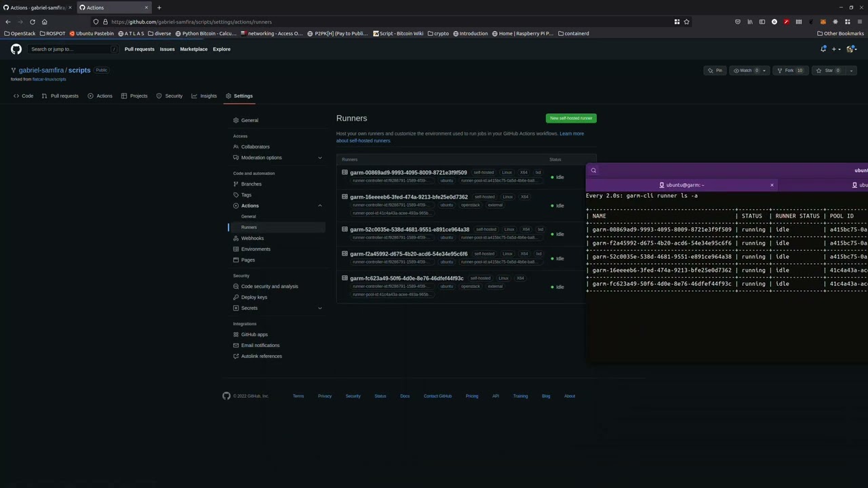Switch to the Code repository tab
The width and height of the screenshot is (868, 488).
point(23,96)
